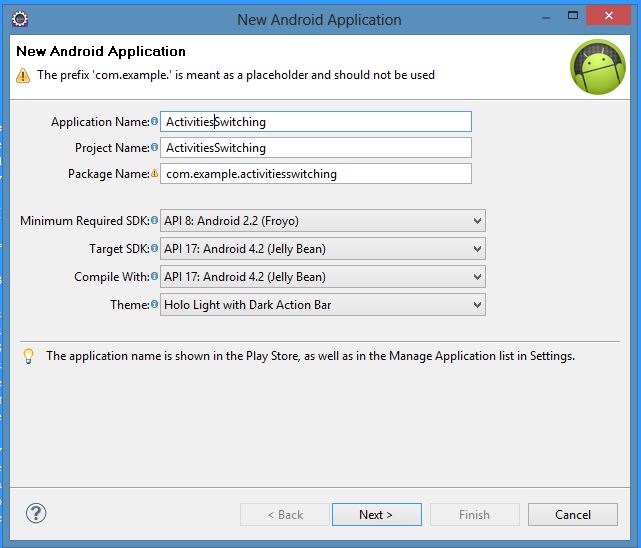641x548 pixels.
Task: Click the lightbulb hint icon
Action: [x=29, y=356]
